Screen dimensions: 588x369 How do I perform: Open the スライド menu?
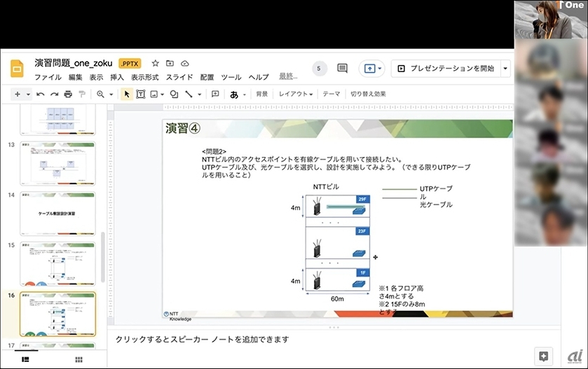[179, 77]
